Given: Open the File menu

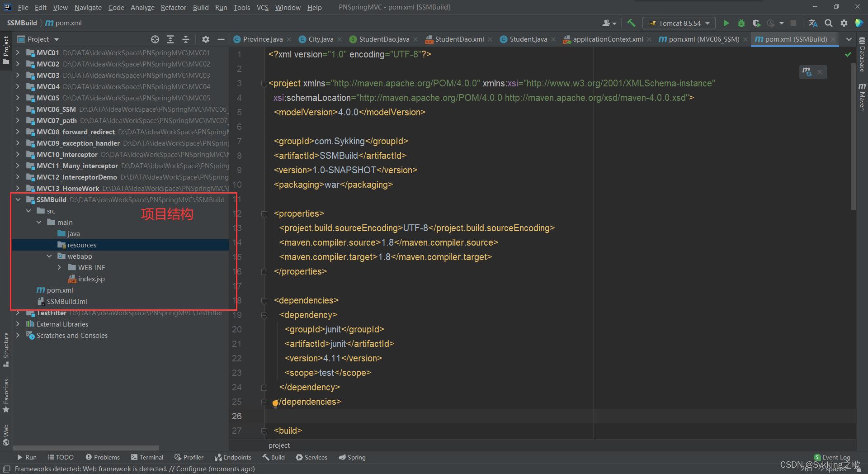Looking at the screenshot, I should coord(23,7).
